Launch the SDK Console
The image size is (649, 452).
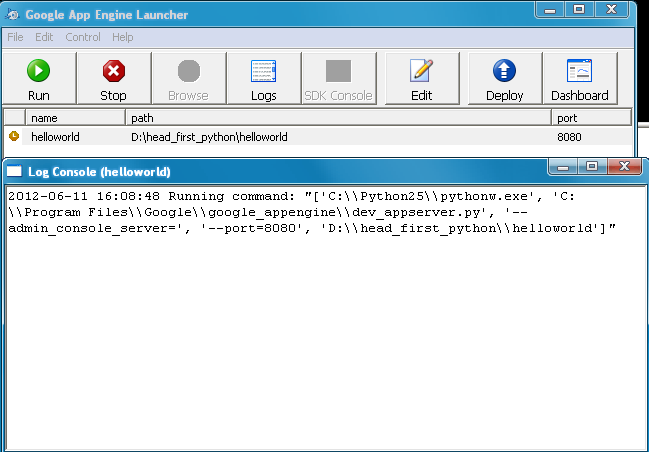tap(339, 78)
